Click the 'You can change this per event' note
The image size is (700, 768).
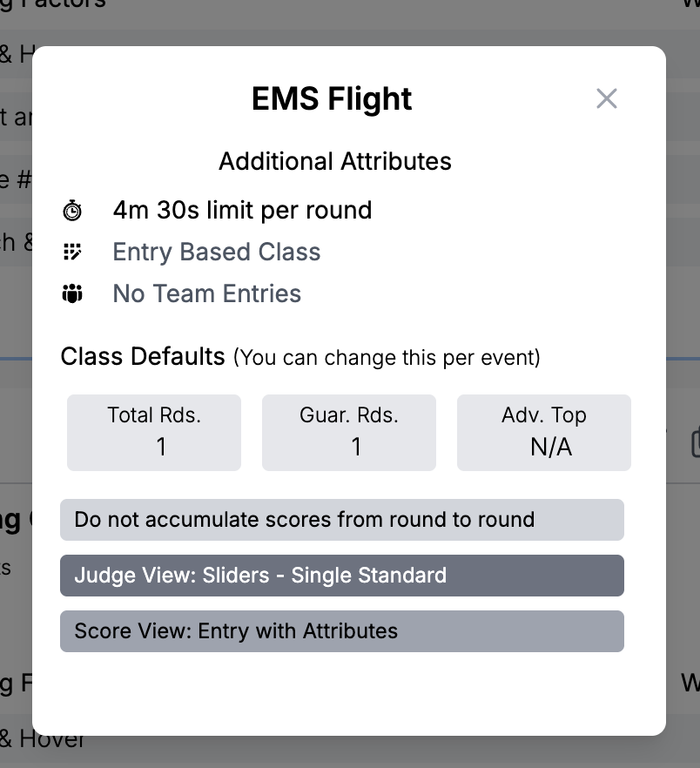tap(387, 358)
